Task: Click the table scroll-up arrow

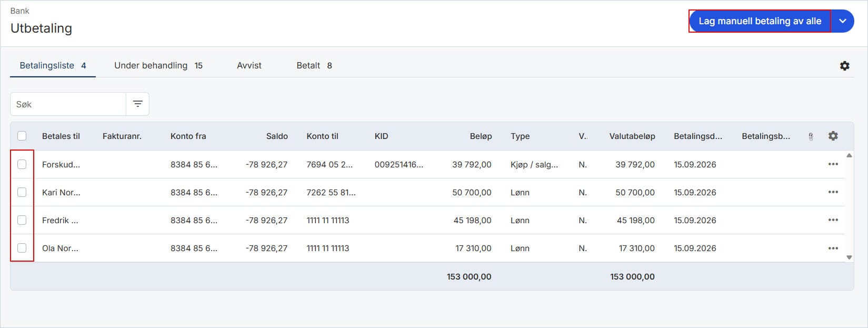Action: coord(849,155)
